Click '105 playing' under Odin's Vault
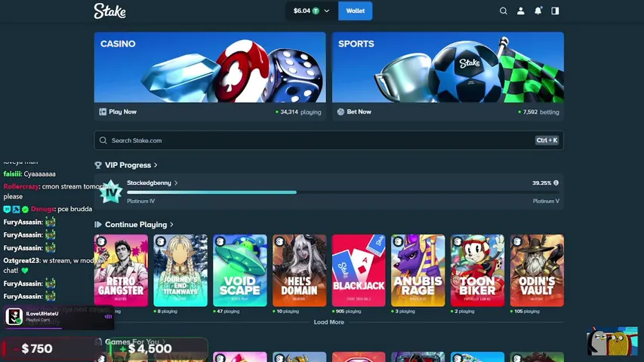Image resolution: width=644 pixels, height=362 pixels. coord(525,311)
